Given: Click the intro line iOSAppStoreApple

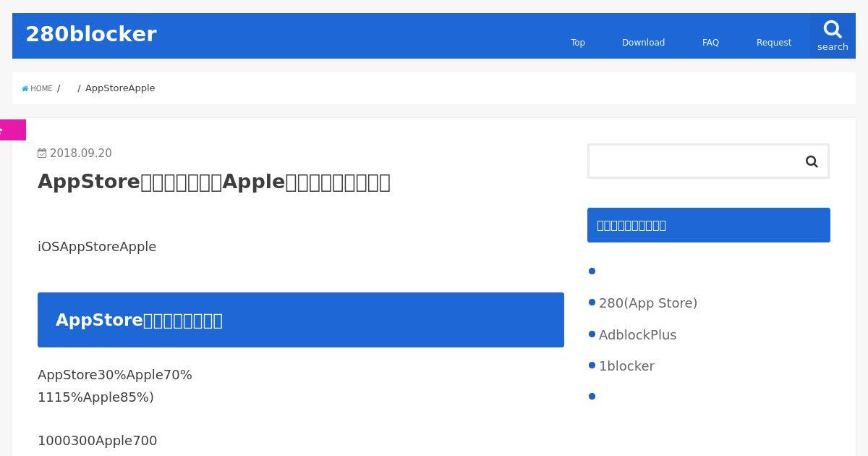Looking at the screenshot, I should pyautogui.click(x=97, y=247).
